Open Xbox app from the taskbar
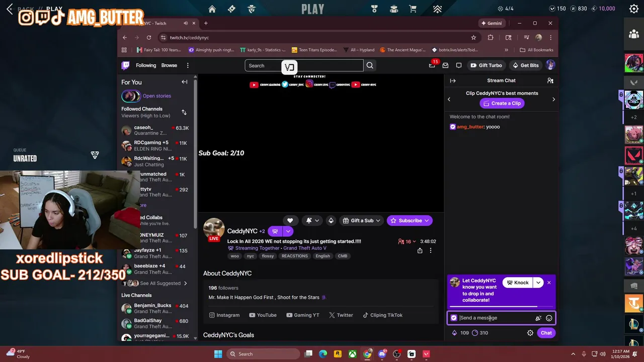Screen dimensions: 644x362 (353, 354)
